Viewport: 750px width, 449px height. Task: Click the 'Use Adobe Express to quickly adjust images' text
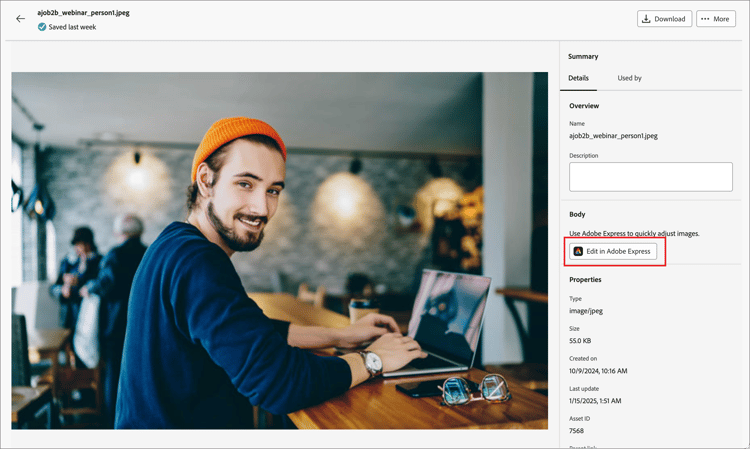pos(634,233)
